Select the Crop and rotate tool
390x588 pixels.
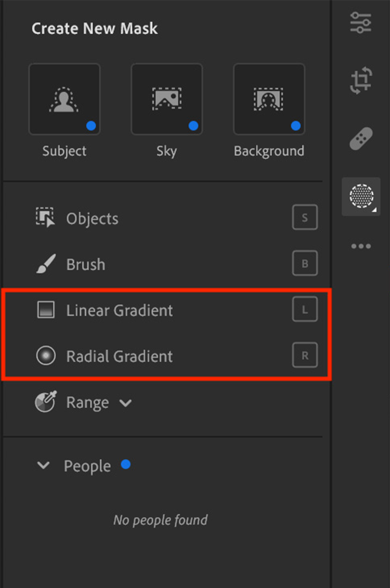click(361, 81)
